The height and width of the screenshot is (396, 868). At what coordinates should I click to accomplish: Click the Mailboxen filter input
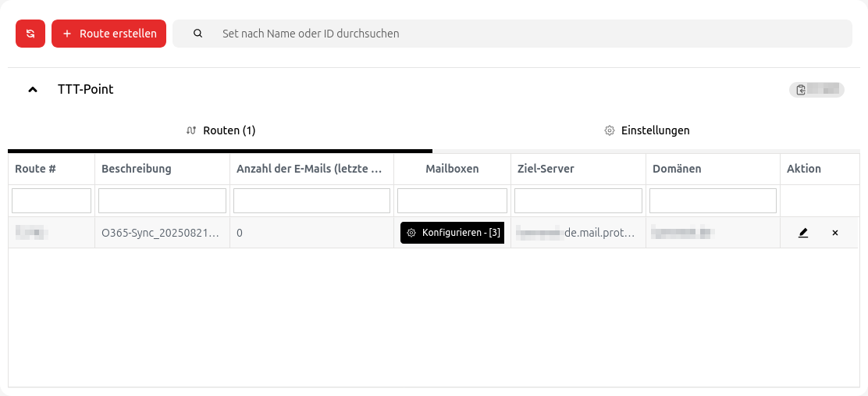(452, 201)
